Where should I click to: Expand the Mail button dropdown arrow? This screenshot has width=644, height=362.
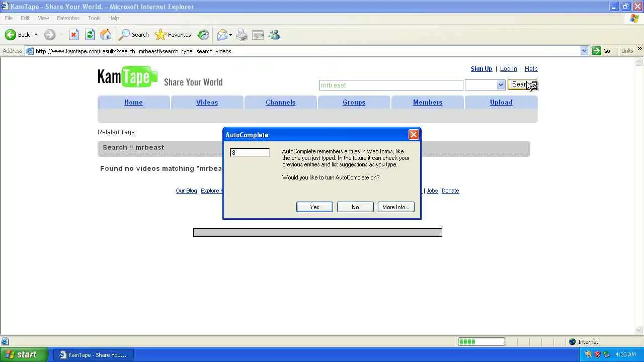[x=230, y=35]
